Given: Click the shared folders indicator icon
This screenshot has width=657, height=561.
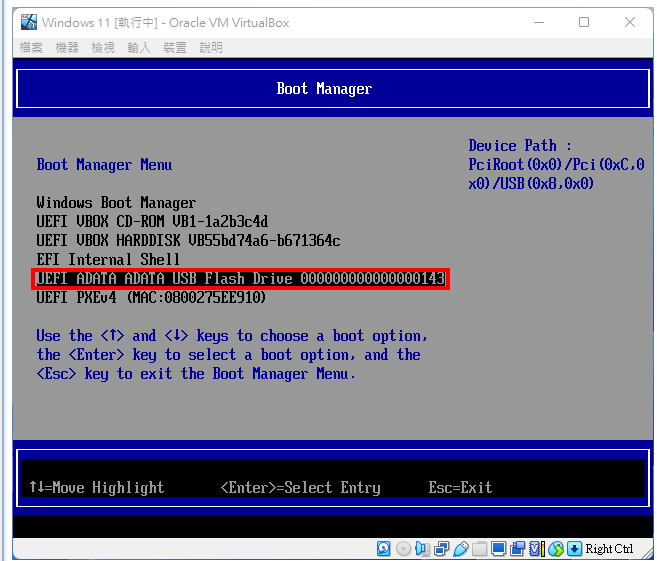Looking at the screenshot, I should (x=479, y=548).
